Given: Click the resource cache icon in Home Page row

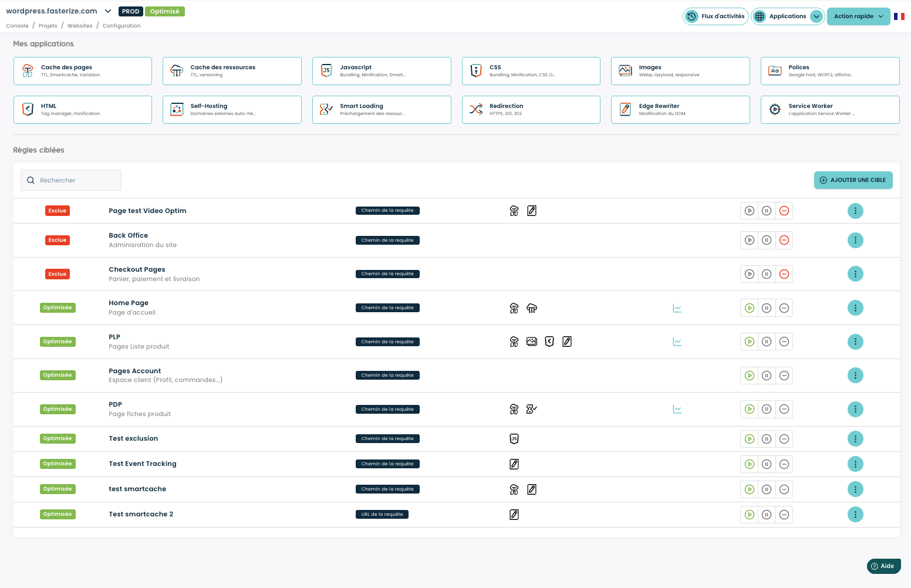Looking at the screenshot, I should 532,308.
